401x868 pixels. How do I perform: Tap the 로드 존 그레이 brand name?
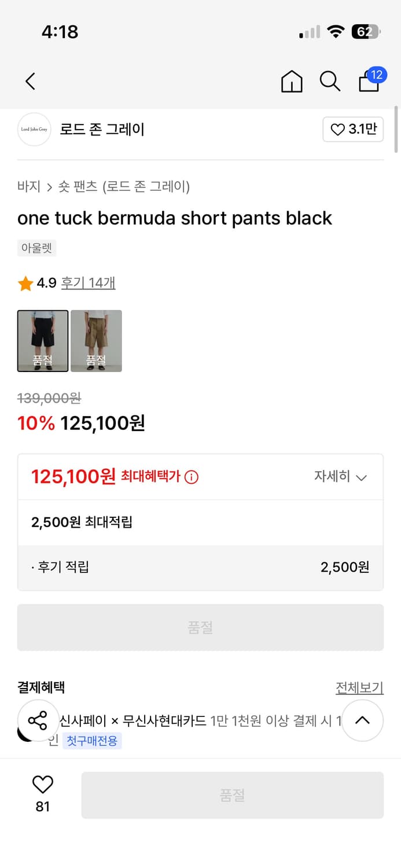pyautogui.click(x=102, y=130)
